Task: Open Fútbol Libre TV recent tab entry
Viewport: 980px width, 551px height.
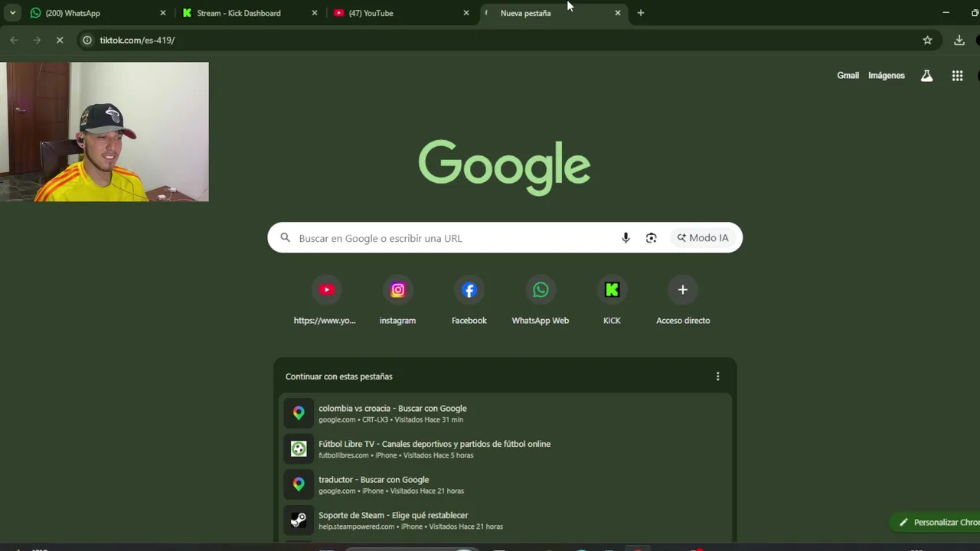Action: pos(505,449)
